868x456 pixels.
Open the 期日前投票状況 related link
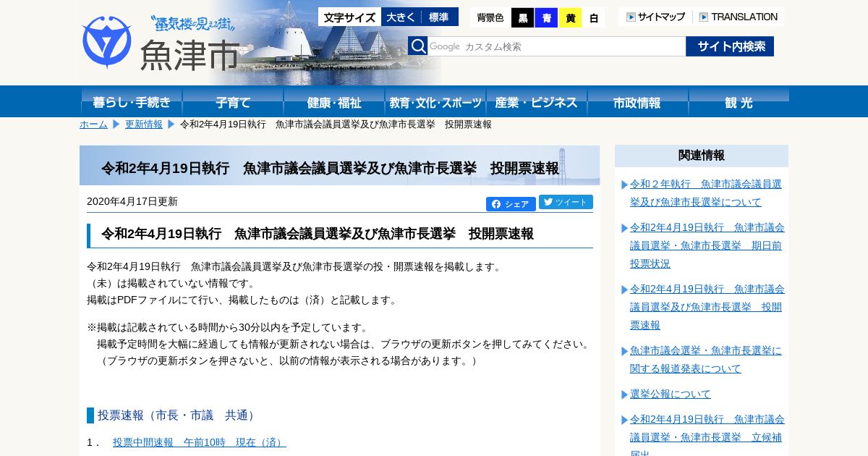707,245
